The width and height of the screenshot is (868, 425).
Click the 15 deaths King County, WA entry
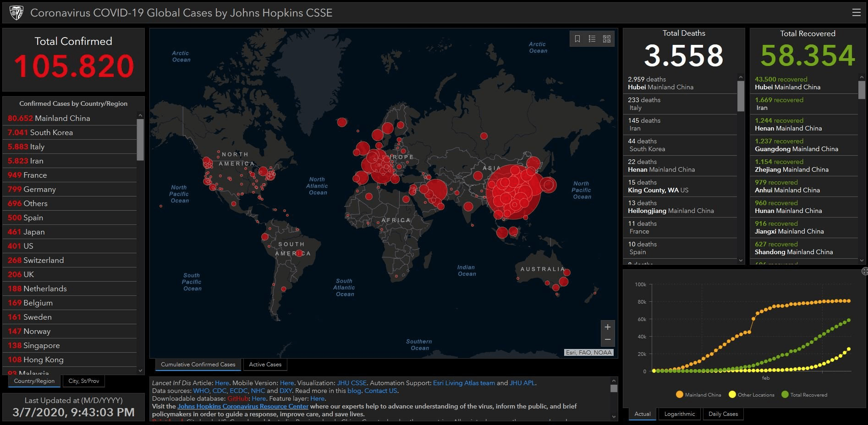coord(680,186)
